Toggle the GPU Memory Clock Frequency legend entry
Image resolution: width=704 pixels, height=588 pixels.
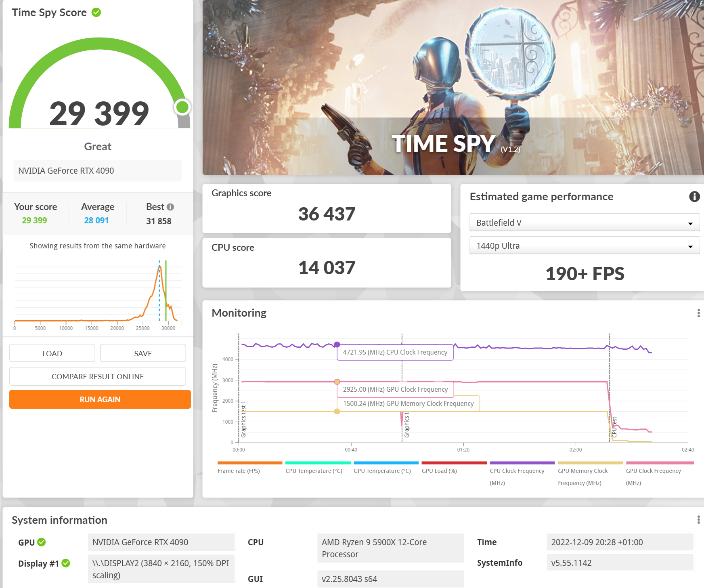coord(590,473)
